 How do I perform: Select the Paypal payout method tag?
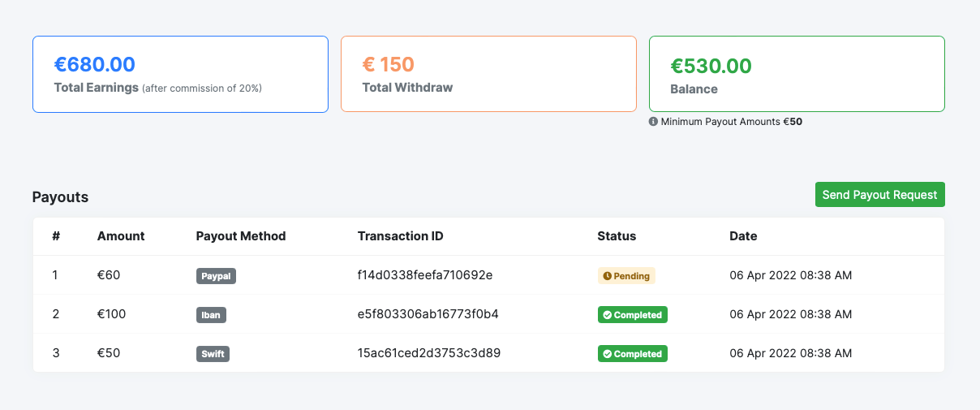[x=216, y=276]
